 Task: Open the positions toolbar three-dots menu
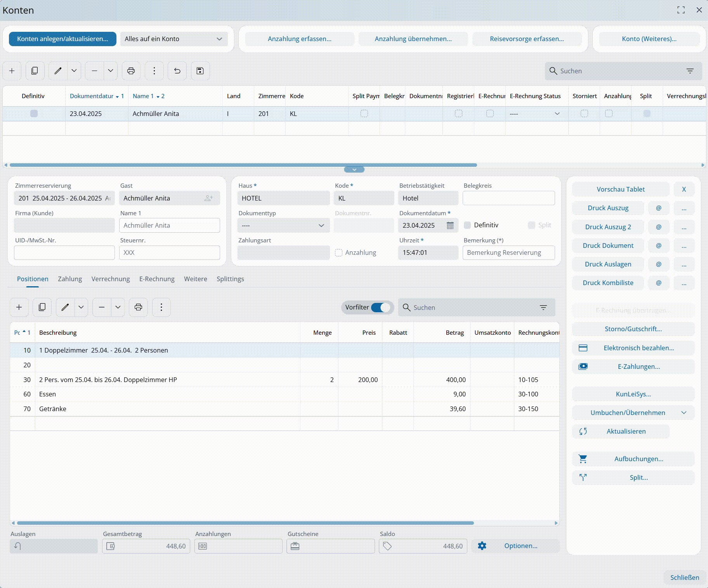(161, 307)
